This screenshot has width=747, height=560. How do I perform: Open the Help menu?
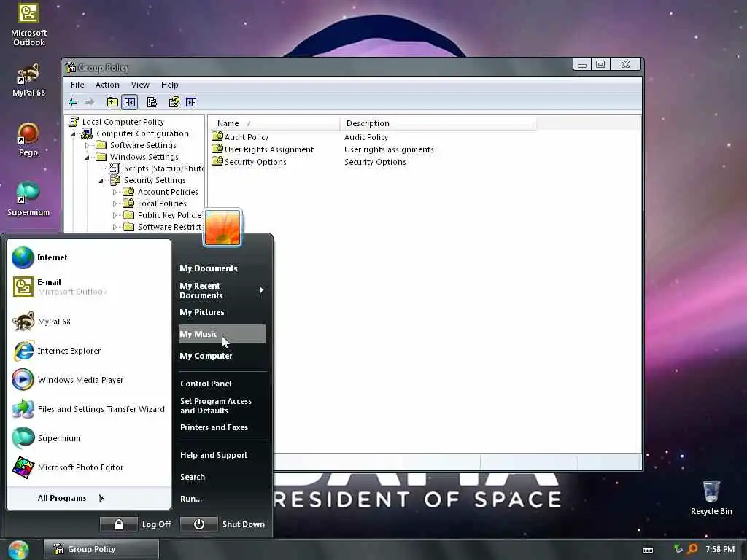click(169, 85)
